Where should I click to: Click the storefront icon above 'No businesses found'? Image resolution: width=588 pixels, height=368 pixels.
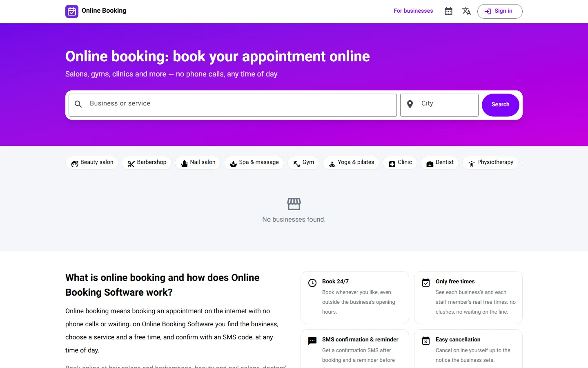tap(294, 204)
